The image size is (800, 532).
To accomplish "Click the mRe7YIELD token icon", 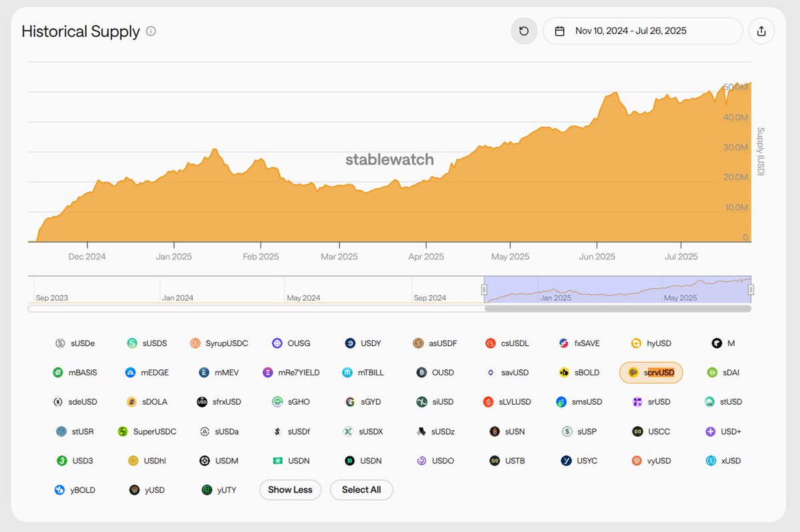I will (268, 373).
